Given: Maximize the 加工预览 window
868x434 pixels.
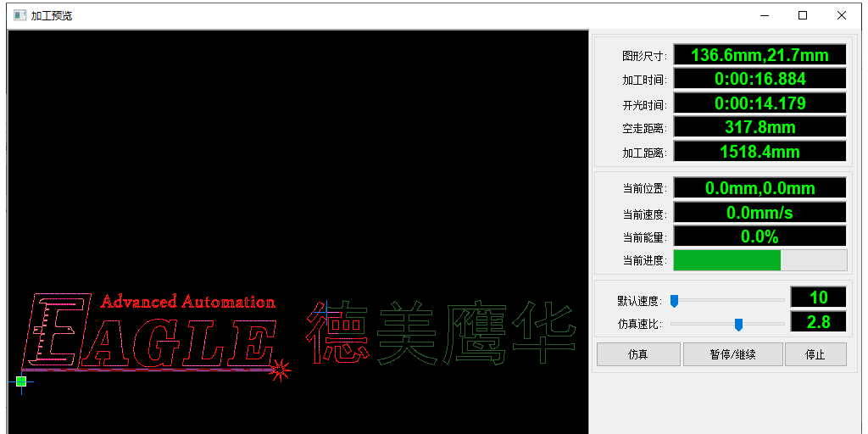Looking at the screenshot, I should 803,15.
